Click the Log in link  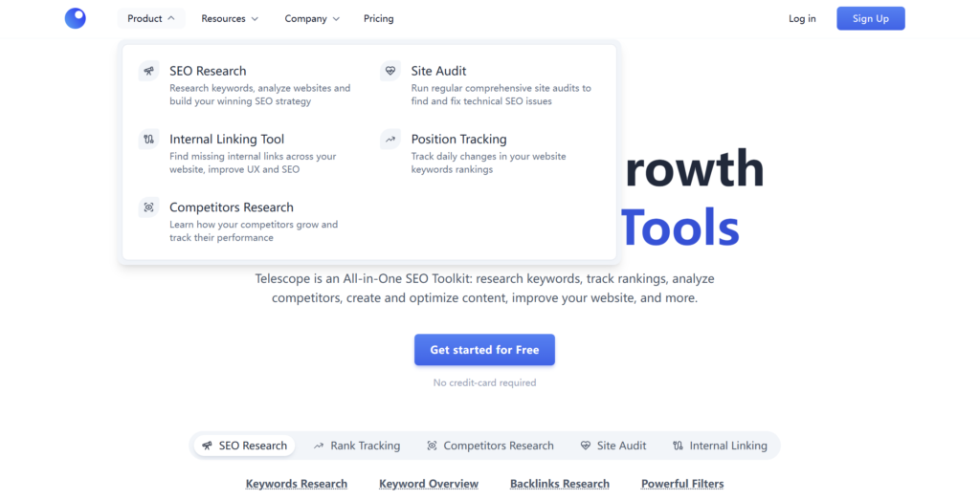coord(802,19)
